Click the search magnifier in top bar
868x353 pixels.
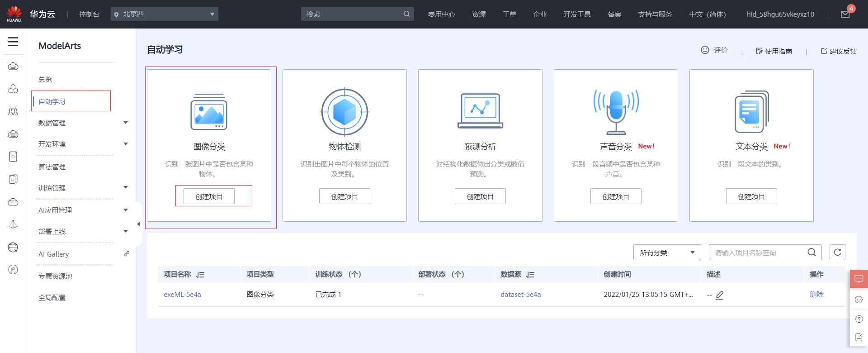406,14
